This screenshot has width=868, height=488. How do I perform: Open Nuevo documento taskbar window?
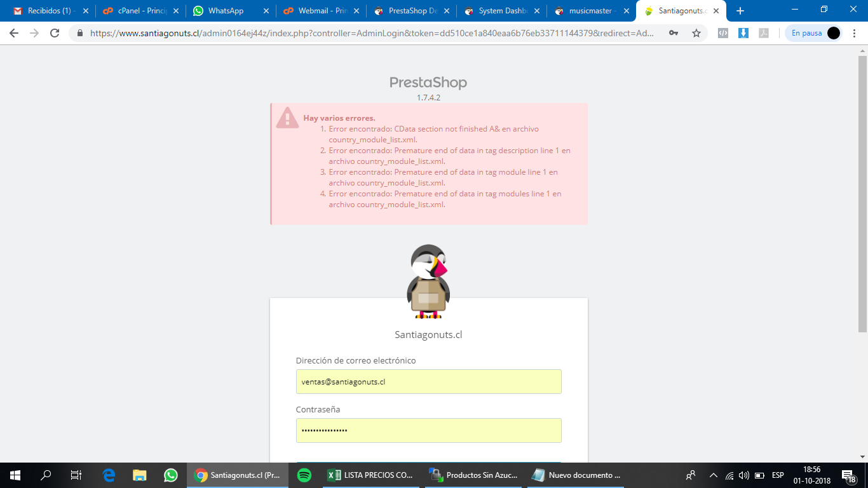(576, 475)
